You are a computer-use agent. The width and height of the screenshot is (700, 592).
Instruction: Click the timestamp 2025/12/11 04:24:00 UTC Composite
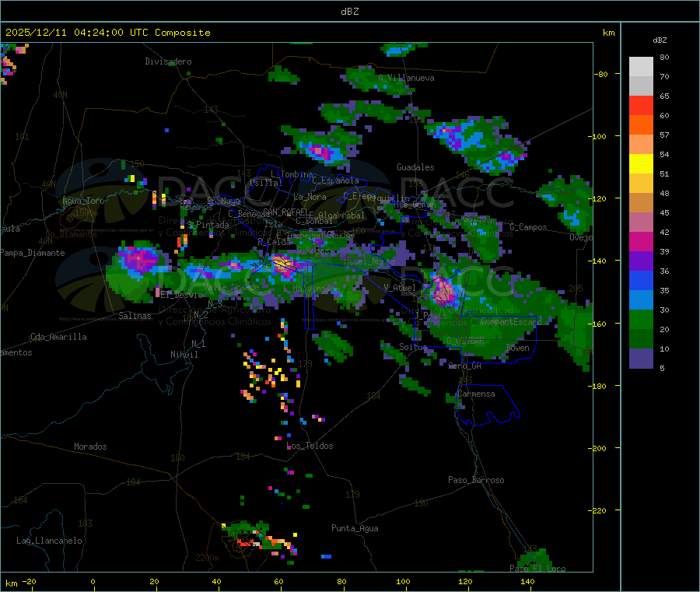click(107, 33)
